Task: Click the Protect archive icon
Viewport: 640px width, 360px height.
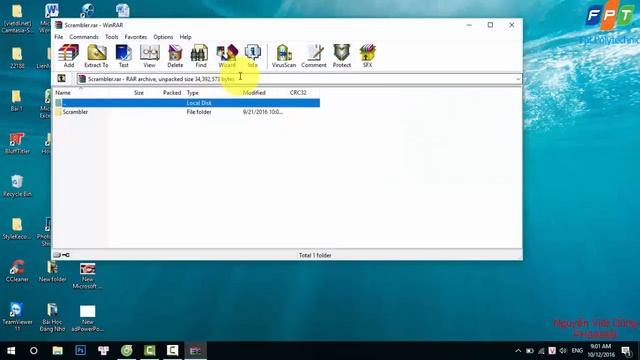Action: click(x=342, y=56)
